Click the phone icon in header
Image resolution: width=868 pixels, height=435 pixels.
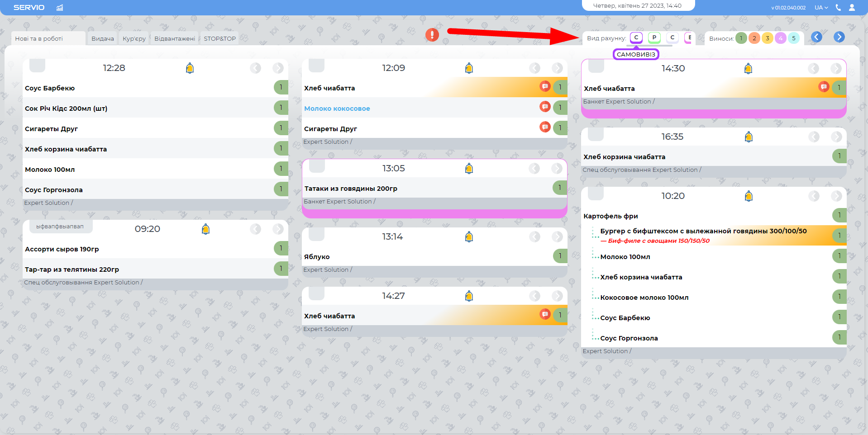click(x=838, y=8)
